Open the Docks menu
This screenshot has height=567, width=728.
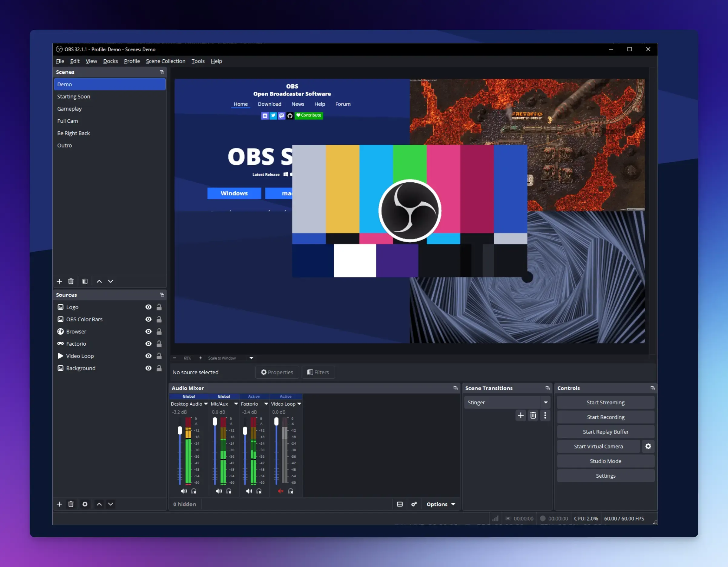click(111, 61)
